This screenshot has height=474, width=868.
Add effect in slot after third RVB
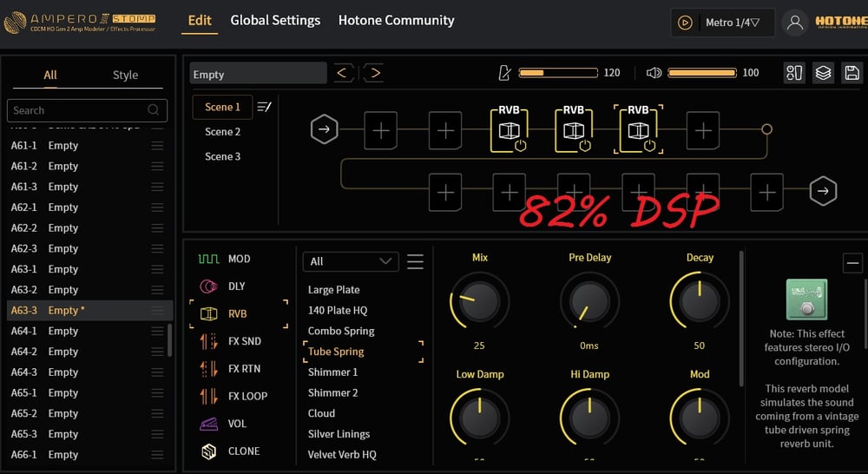[703, 131]
